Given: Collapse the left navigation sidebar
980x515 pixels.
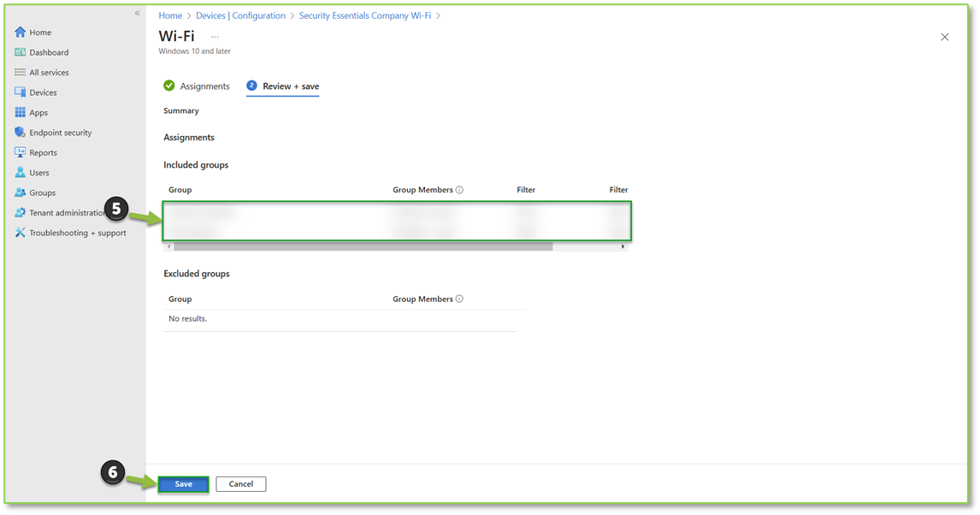Looking at the screenshot, I should tap(137, 13).
